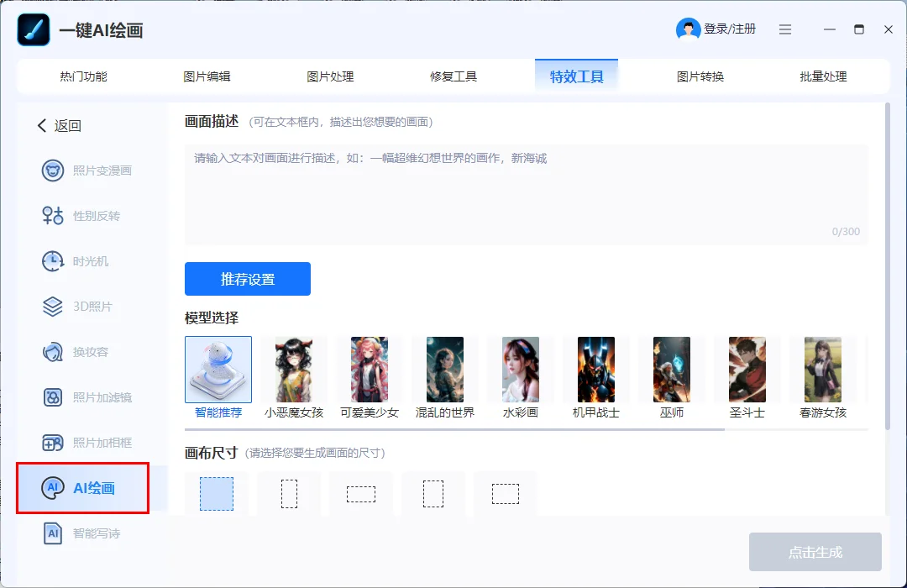Switch to the 图片编辑 tab
Image resolution: width=907 pixels, height=588 pixels.
click(x=207, y=76)
